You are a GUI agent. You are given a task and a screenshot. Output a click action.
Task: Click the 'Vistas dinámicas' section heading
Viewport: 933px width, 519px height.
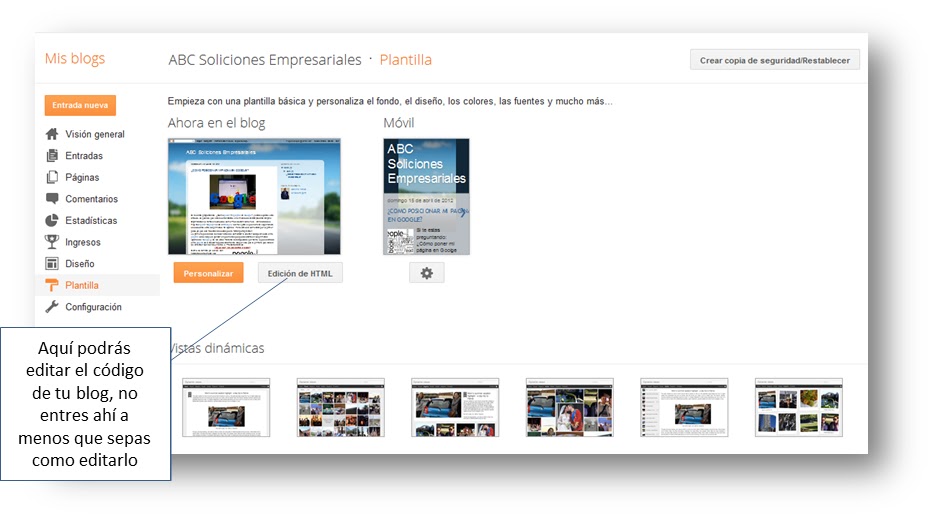[218, 348]
